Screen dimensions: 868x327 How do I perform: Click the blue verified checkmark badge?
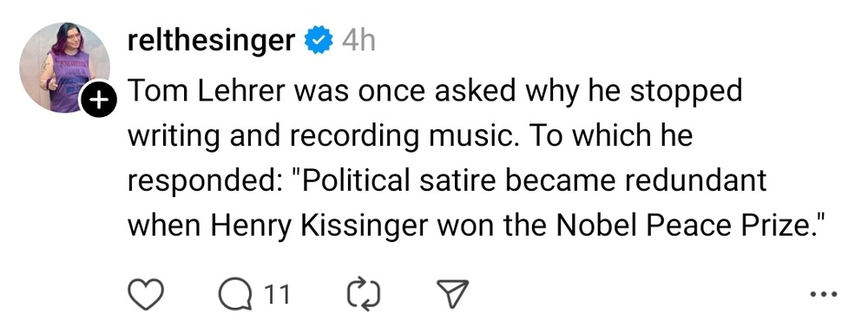point(319,41)
